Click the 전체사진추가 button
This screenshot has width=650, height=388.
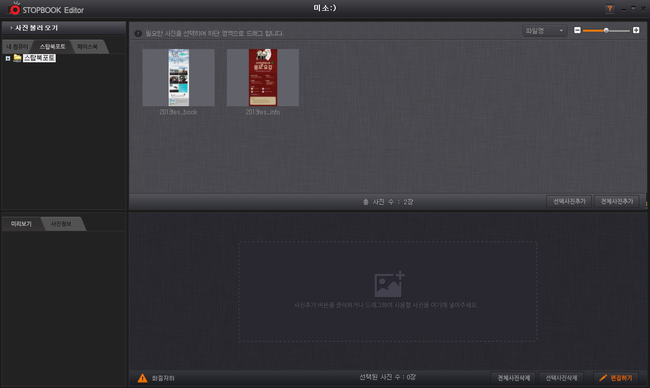pos(617,201)
